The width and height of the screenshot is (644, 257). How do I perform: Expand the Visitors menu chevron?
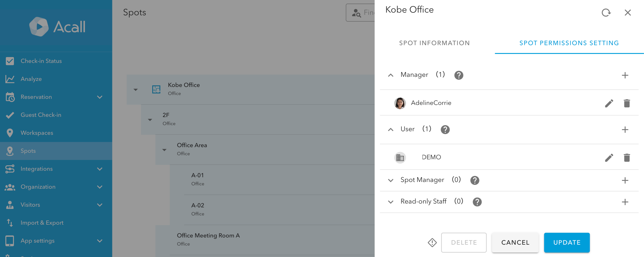tap(99, 205)
